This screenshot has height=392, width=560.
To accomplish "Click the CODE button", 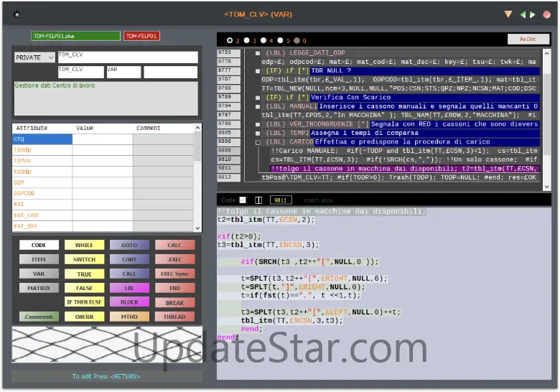I will click(39, 245).
